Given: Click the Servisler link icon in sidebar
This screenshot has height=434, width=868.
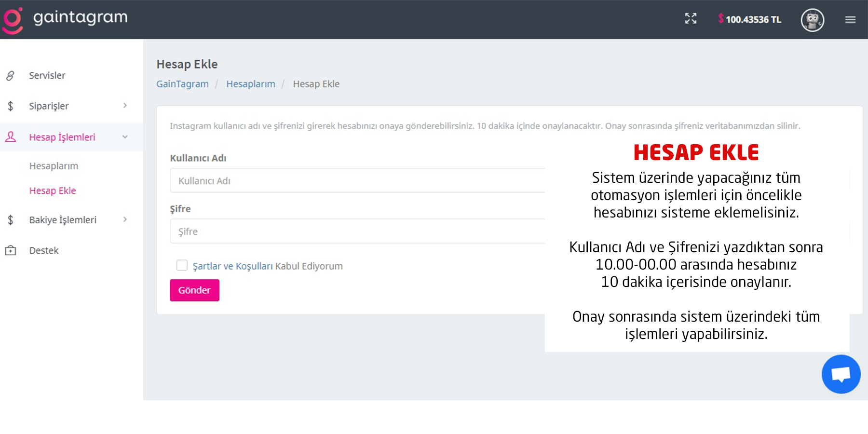Looking at the screenshot, I should tap(10, 76).
